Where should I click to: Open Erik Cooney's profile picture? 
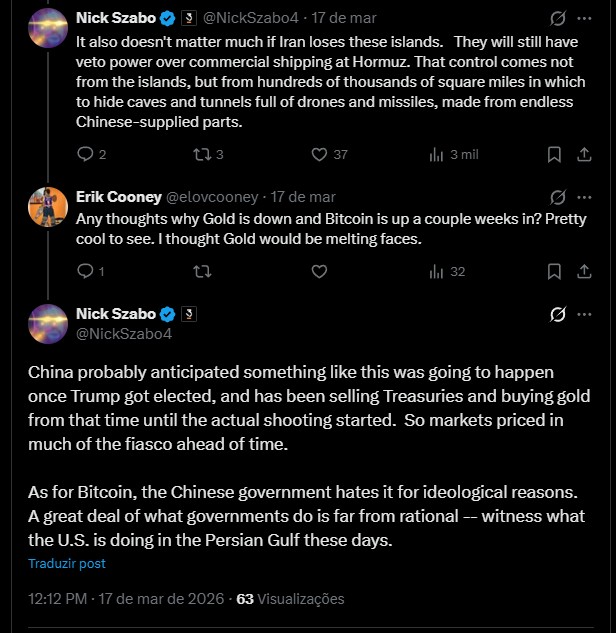click(x=47, y=206)
